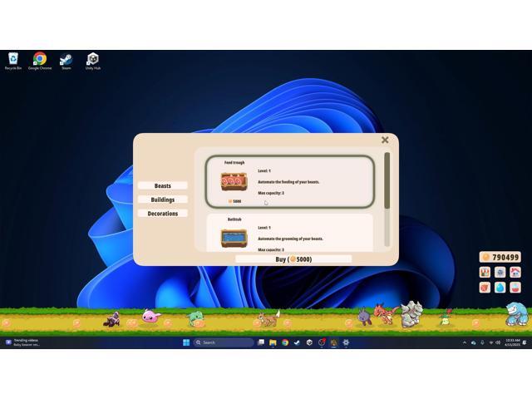This screenshot has width=532, height=399.
Task: Open the Trending videos news widget
Action: click(22, 342)
